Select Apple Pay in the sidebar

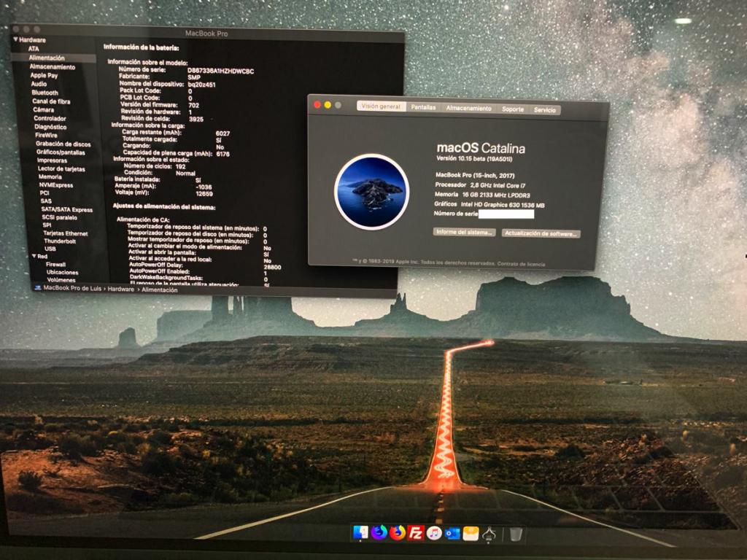click(44, 75)
